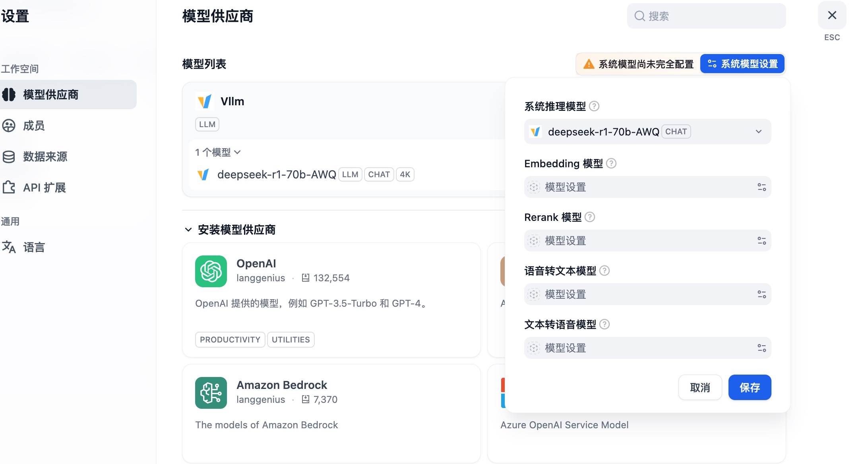
Task: Click the langgenius author under Amazon Bedrock
Action: tap(261, 399)
